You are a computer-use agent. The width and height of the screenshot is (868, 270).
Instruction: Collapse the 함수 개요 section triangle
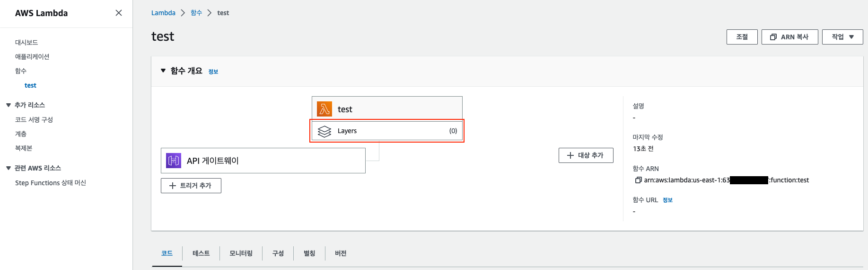pos(163,71)
